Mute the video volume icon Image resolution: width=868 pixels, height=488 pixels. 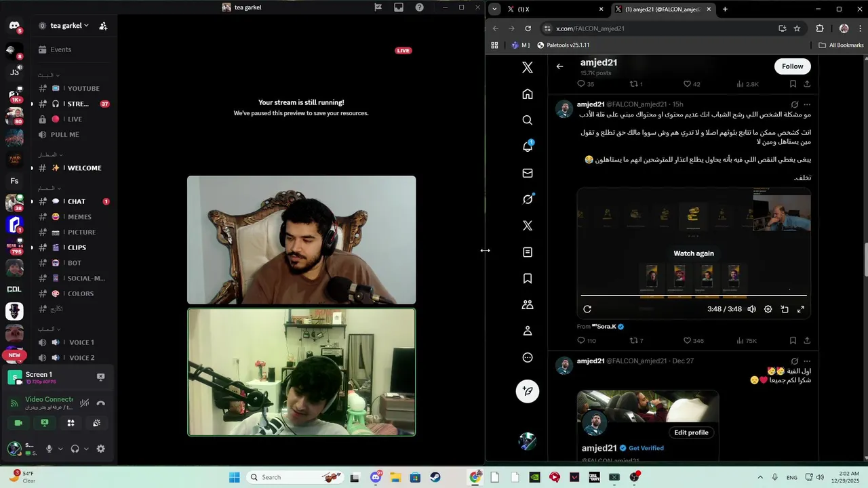point(751,309)
